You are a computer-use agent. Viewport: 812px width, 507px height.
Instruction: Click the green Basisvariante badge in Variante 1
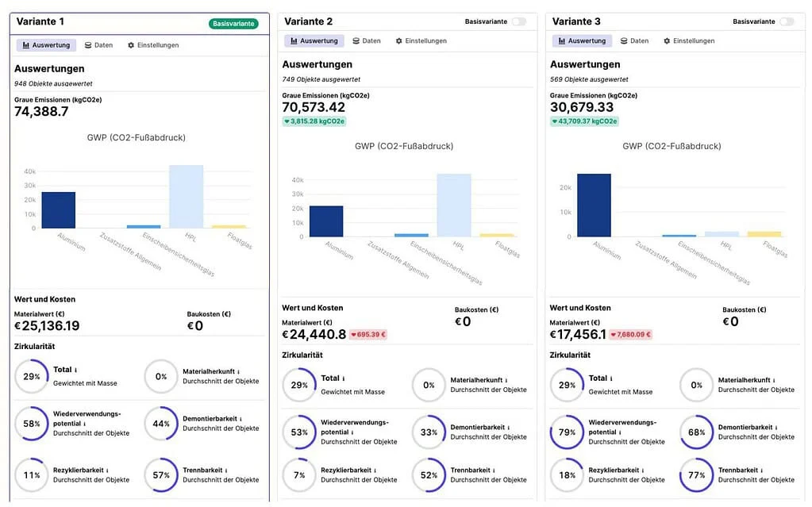pyautogui.click(x=233, y=24)
